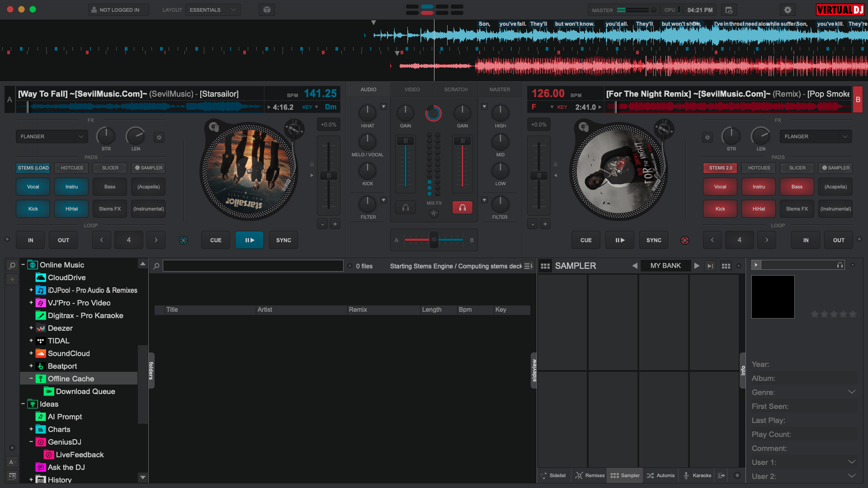Go to next sampler bank

697,266
